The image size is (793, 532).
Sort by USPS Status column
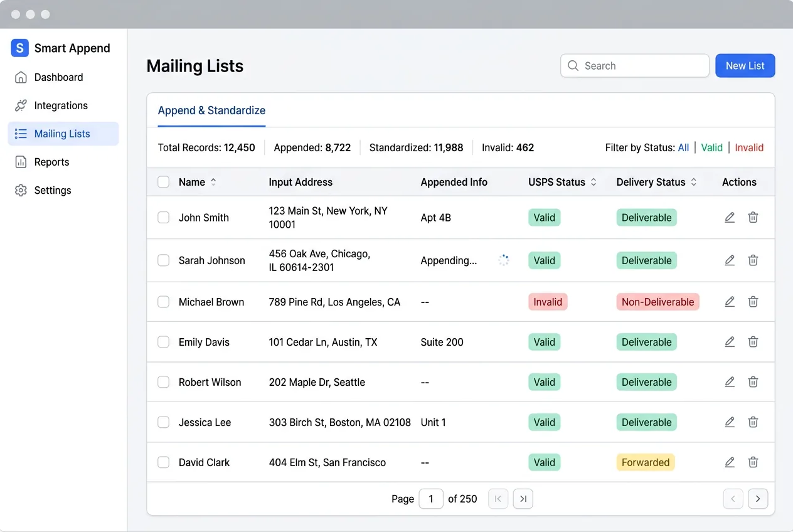coord(592,182)
